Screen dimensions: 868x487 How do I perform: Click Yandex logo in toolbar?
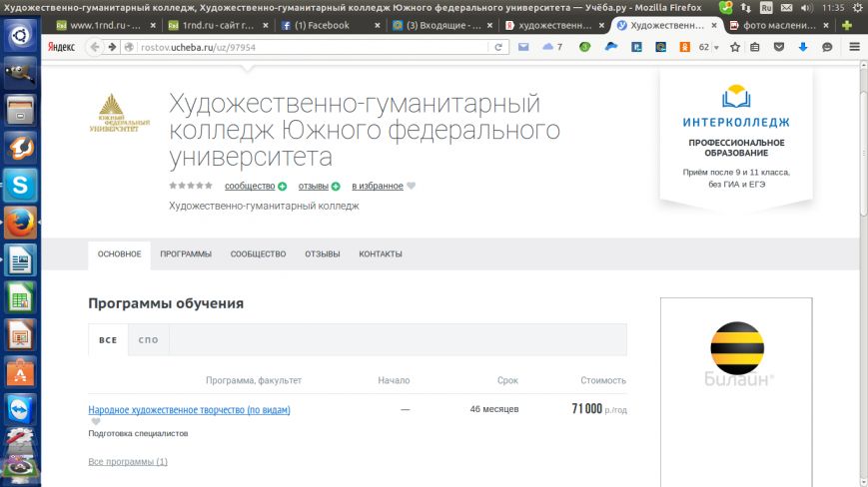tap(61, 47)
